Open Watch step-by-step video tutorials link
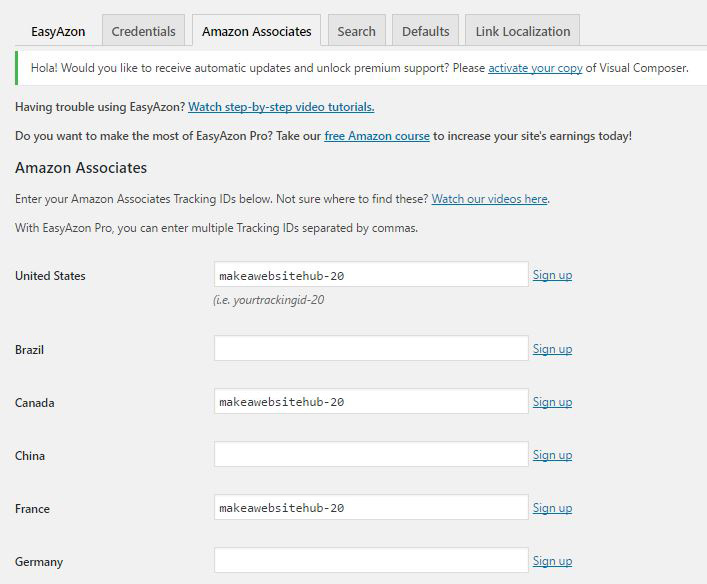Viewport: 707px width, 584px height. click(x=281, y=107)
